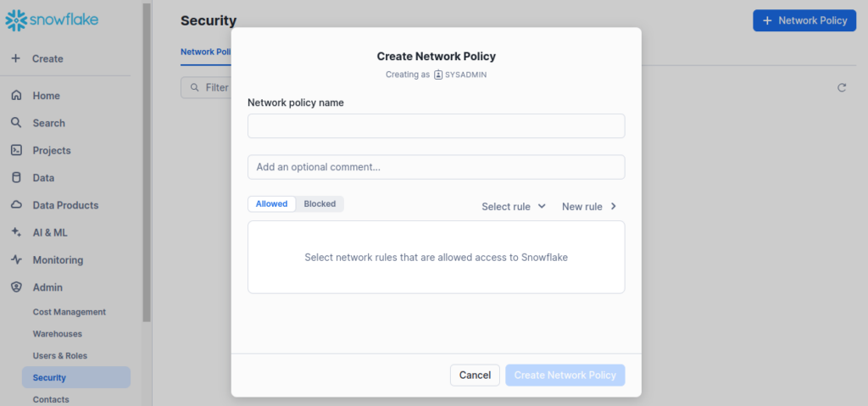The height and width of the screenshot is (406, 868).
Task: Expand the New rule chevron option
Action: 589,206
